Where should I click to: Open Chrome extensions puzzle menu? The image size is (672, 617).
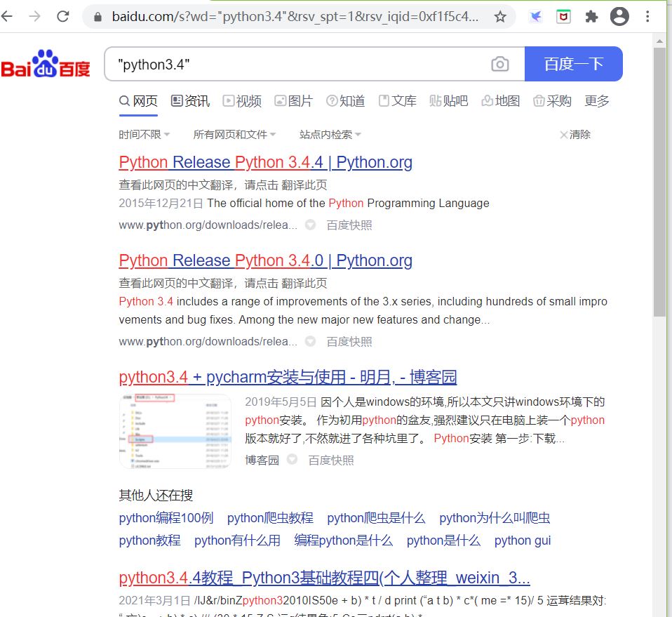(x=591, y=17)
